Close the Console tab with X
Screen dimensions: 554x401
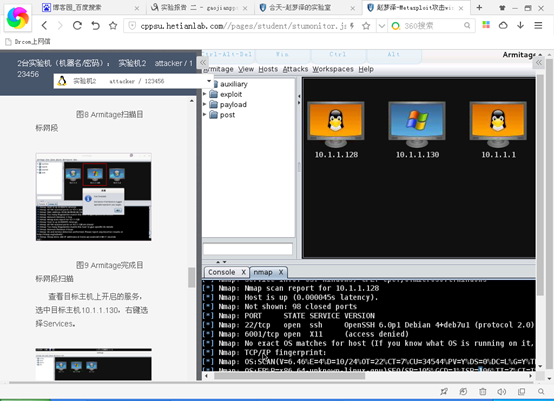click(243, 272)
